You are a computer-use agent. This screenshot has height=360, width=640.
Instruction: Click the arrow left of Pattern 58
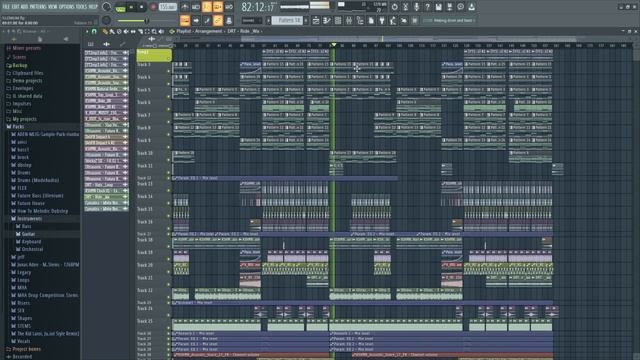tap(268, 20)
